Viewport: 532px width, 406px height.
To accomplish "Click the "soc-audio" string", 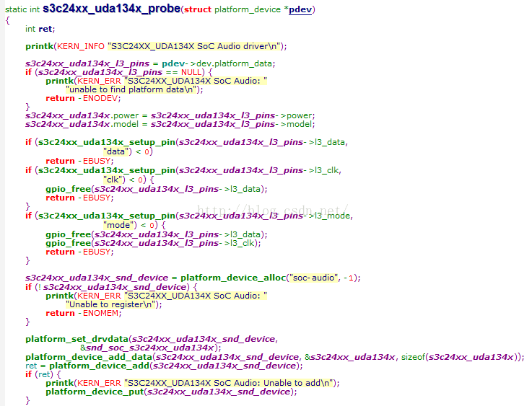I will click(313, 278).
